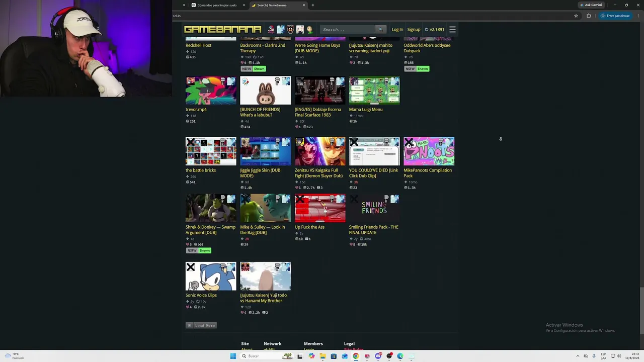Open the Chrome three-dot menu
The width and height of the screenshot is (644, 362).
coord(638,16)
